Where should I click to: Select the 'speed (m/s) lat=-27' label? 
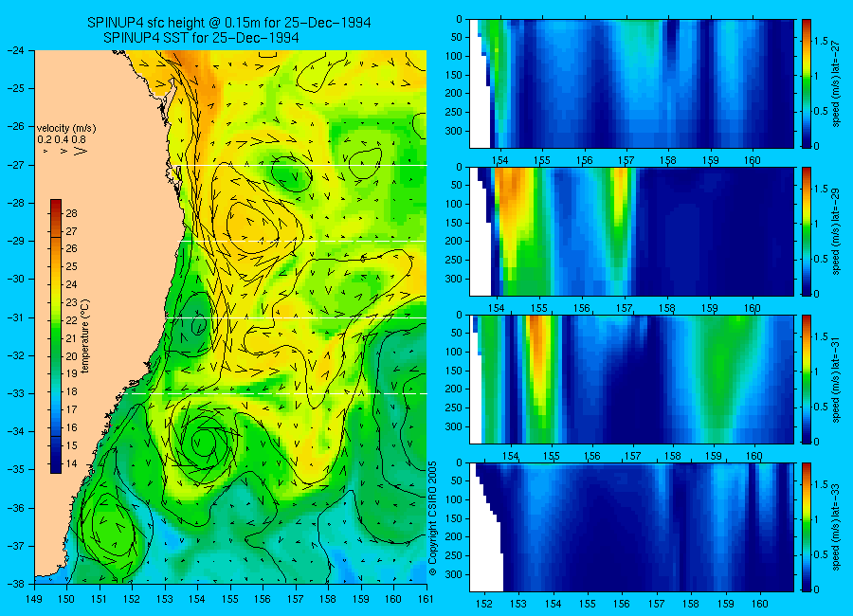[836, 83]
